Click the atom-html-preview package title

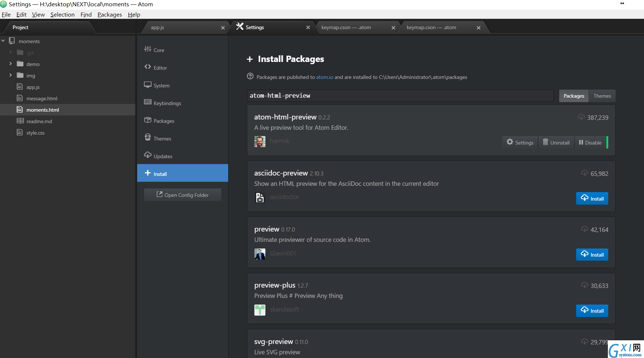[x=285, y=117]
